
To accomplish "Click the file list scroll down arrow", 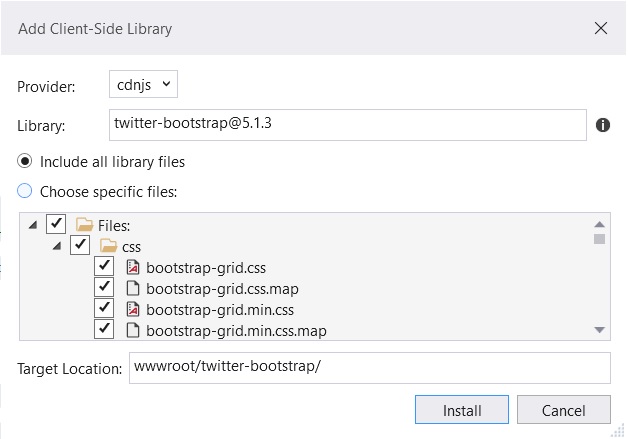I will (599, 330).
